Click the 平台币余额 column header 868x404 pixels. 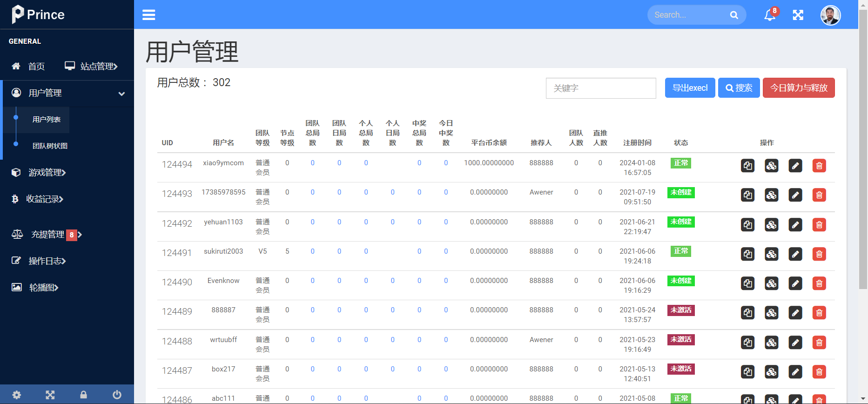click(x=489, y=143)
